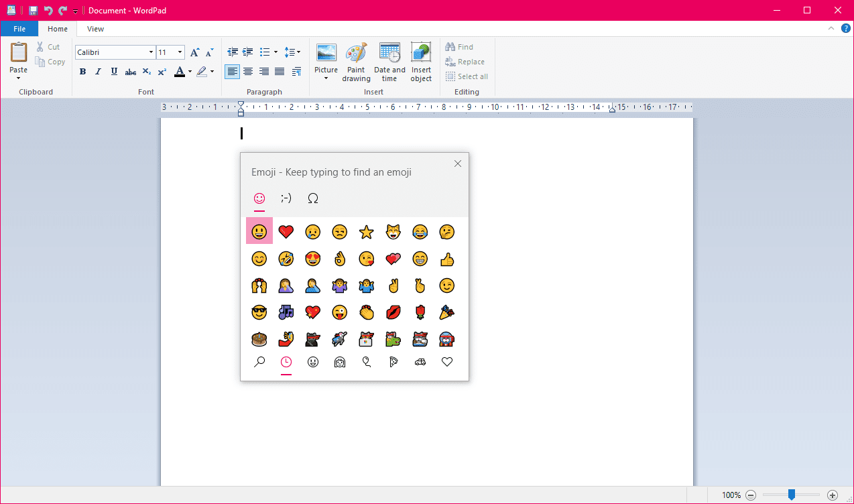Switch to the View tab
The height and width of the screenshot is (504, 854).
point(95,29)
